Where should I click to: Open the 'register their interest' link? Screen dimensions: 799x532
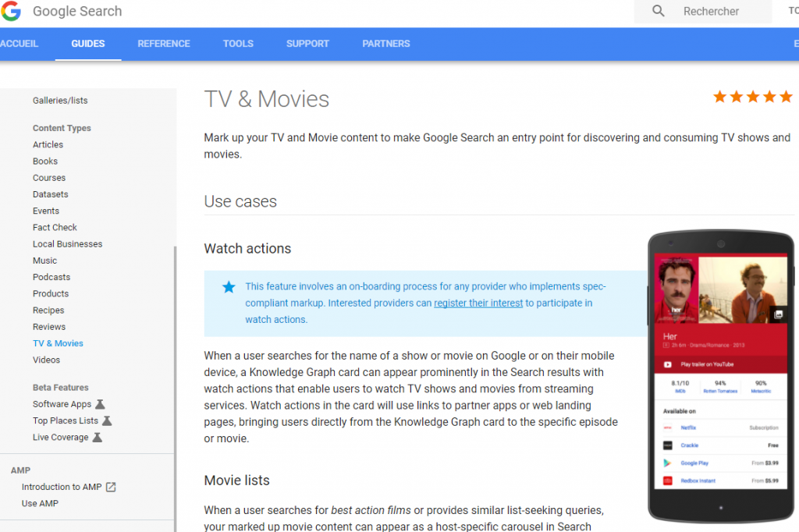point(478,303)
